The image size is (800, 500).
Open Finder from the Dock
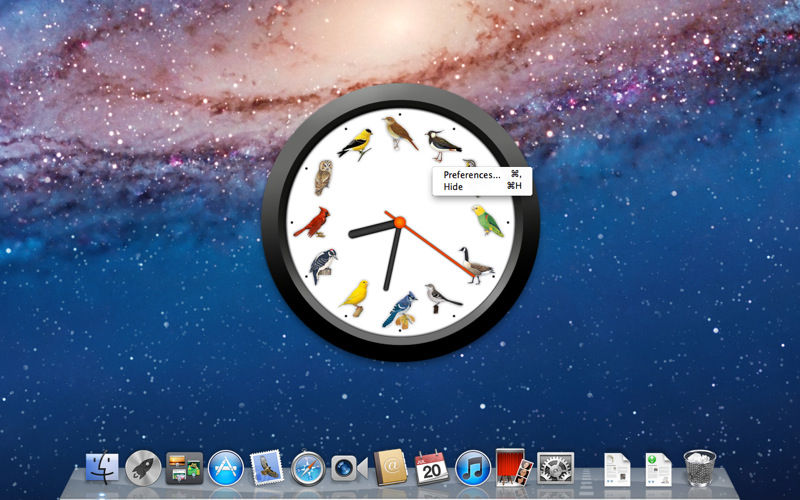coord(102,467)
